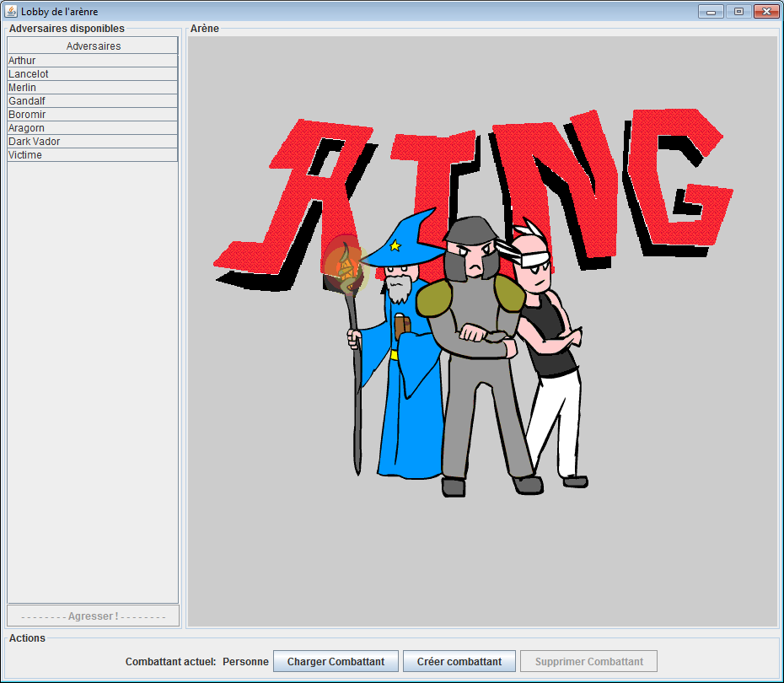This screenshot has width=784, height=683.
Task: Select the Aragorn row
Action: [x=93, y=128]
